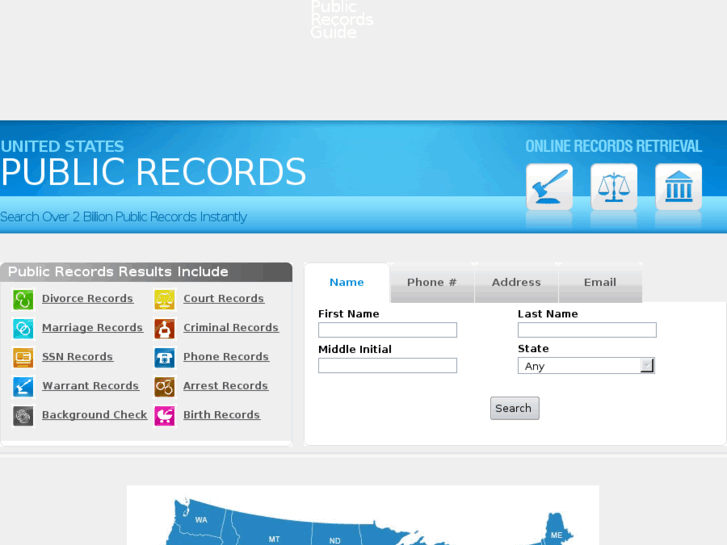
Task: Select North Dakota (ND) on the map
Action: pos(335,541)
